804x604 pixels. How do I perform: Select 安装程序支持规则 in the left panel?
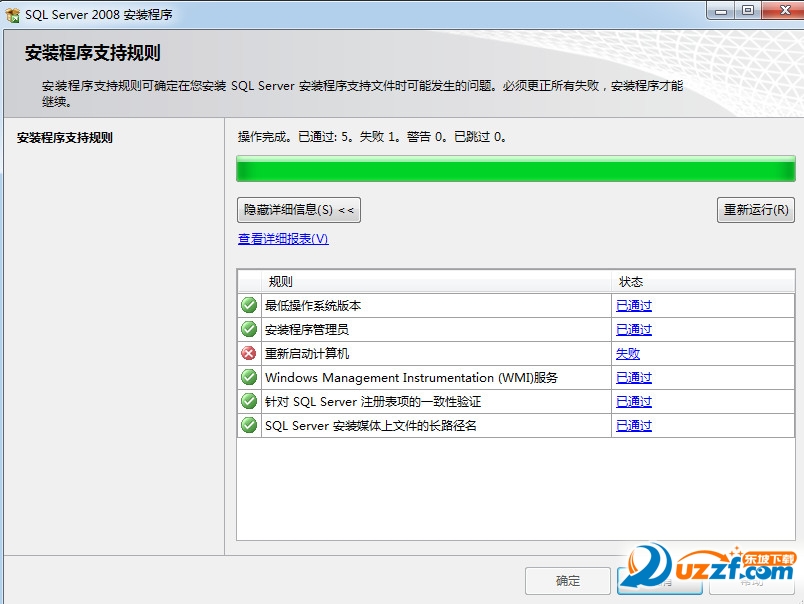click(65, 137)
